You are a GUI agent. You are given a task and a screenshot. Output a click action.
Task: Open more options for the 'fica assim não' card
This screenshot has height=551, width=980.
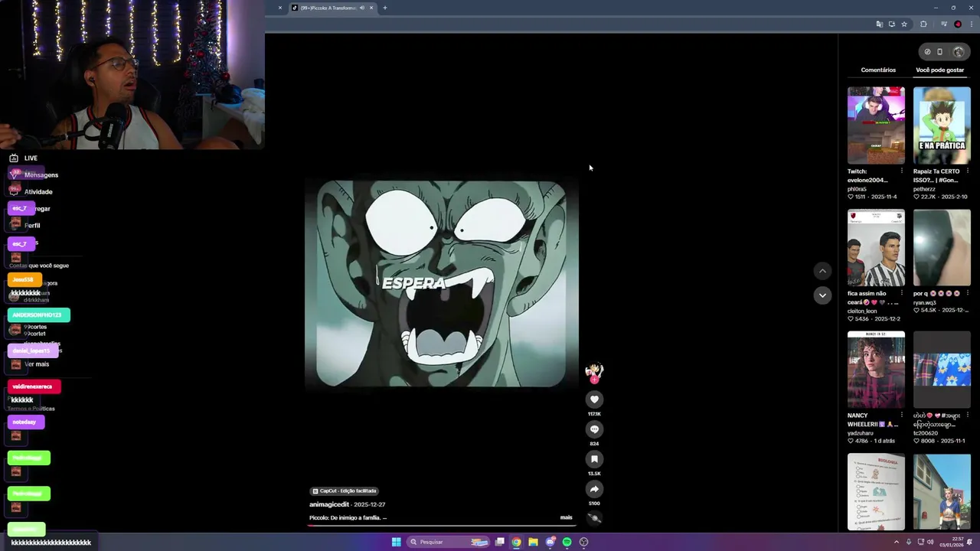coord(901,293)
